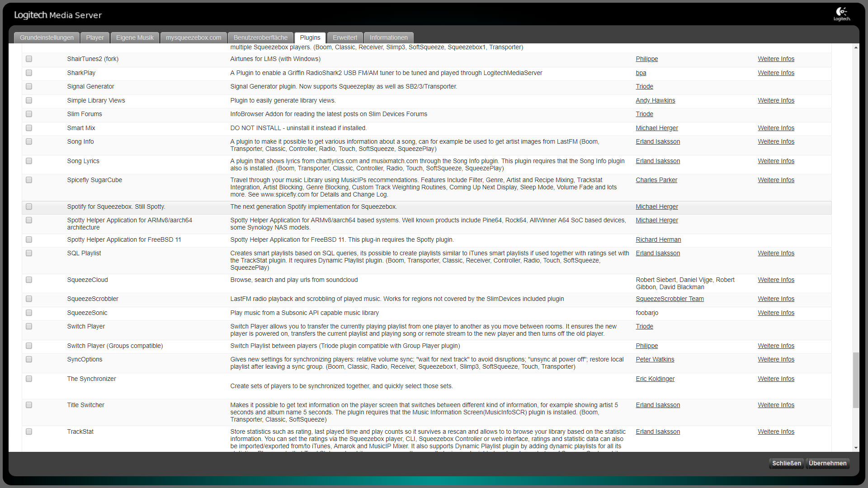Select the mysqueezebox.com tab

pyautogui.click(x=193, y=38)
